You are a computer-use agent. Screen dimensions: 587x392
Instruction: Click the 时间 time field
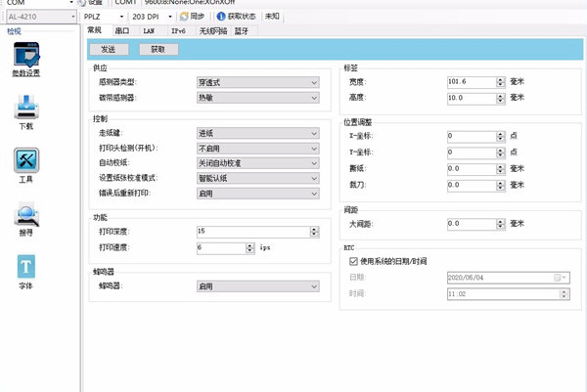click(503, 294)
